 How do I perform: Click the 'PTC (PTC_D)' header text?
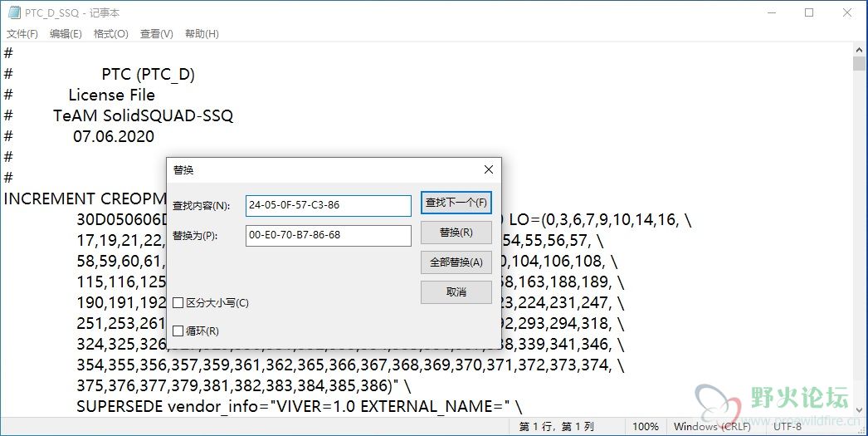[149, 75]
